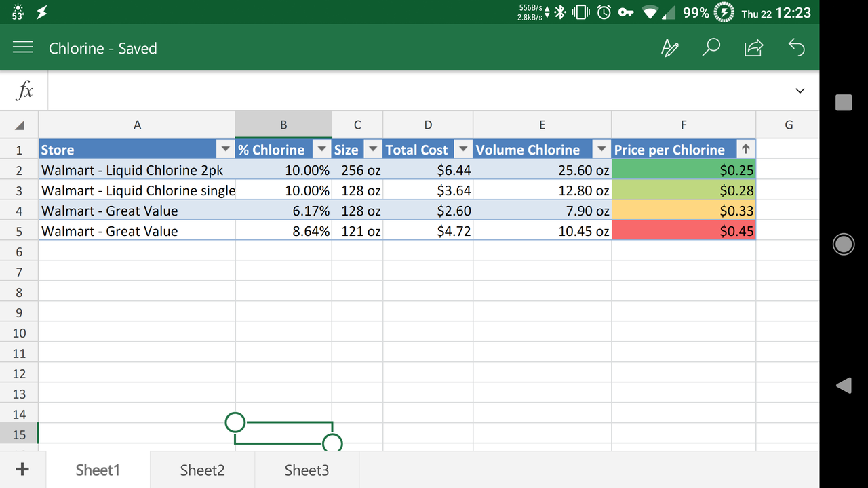Expand the formula bar chevron

(800, 91)
